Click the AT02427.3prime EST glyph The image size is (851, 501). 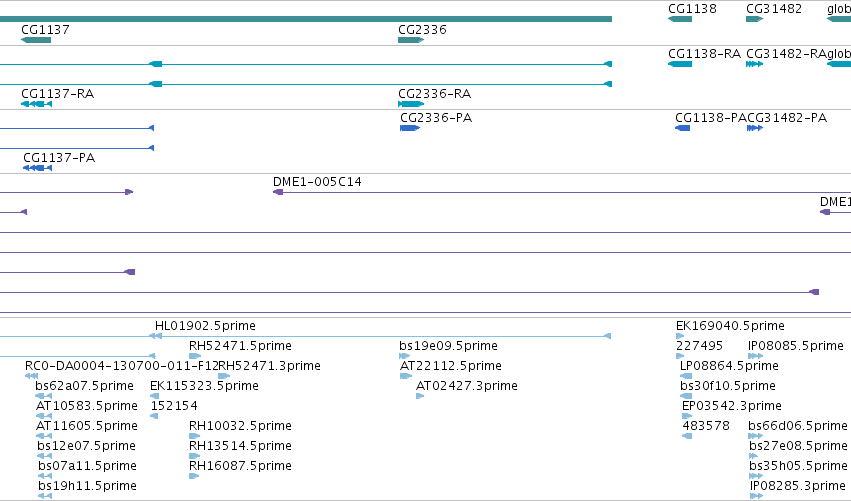[x=420, y=396]
